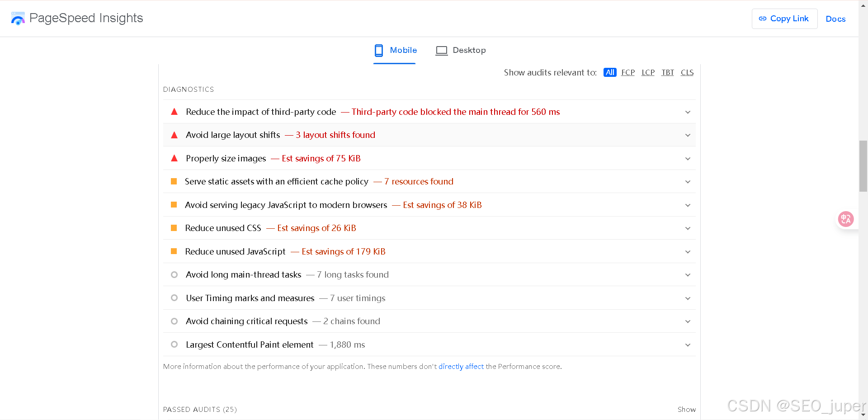Expand the efficient cache policy chevron
This screenshot has height=420, width=868.
(688, 182)
